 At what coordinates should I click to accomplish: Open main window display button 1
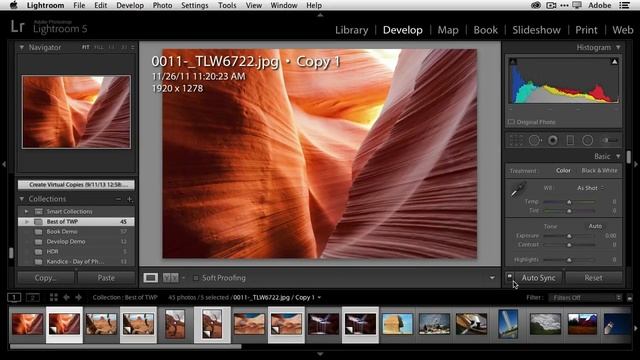point(14,297)
